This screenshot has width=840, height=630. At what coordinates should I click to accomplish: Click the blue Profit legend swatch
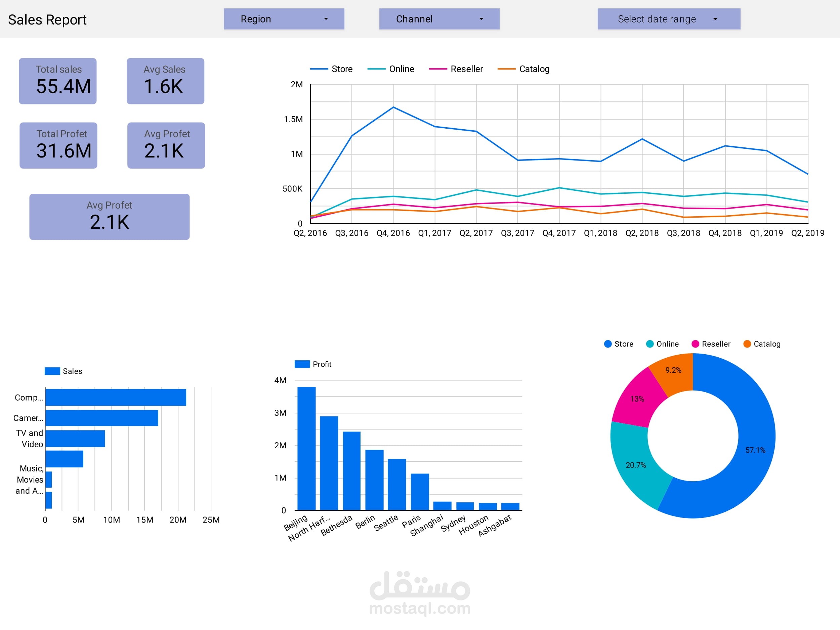point(302,364)
